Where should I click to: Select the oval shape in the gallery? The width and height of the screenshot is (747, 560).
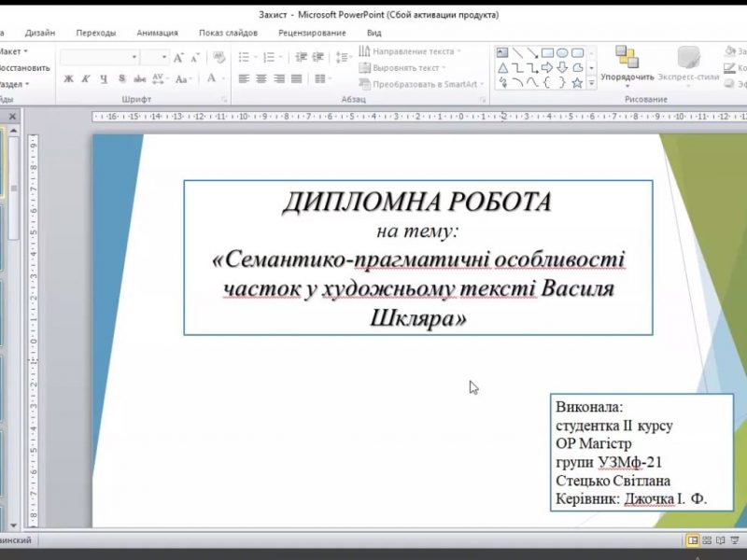click(x=562, y=53)
